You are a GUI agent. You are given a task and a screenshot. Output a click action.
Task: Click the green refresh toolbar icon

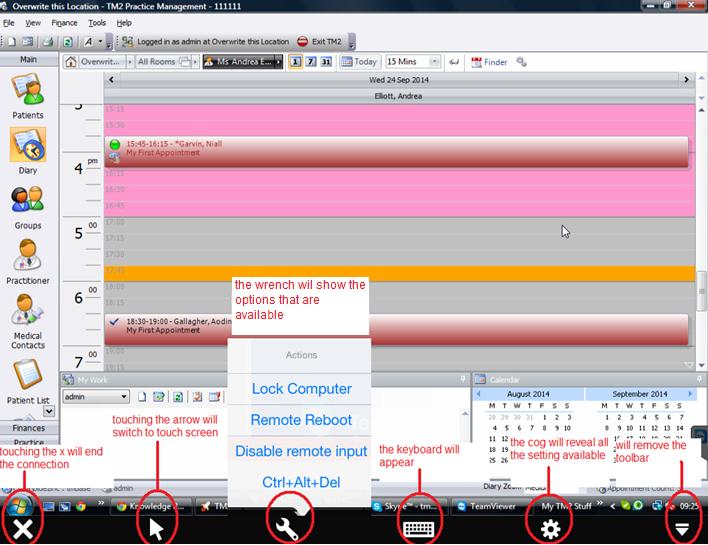[67, 42]
